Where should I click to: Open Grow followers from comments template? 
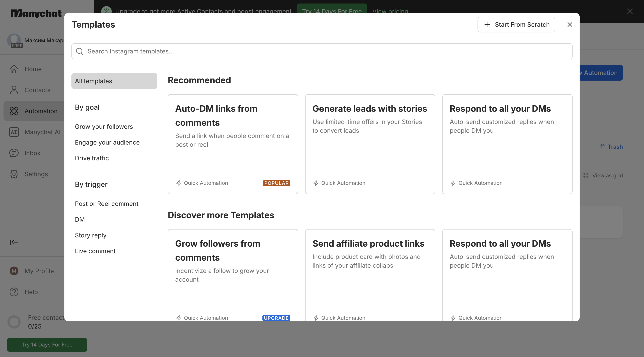point(233,275)
